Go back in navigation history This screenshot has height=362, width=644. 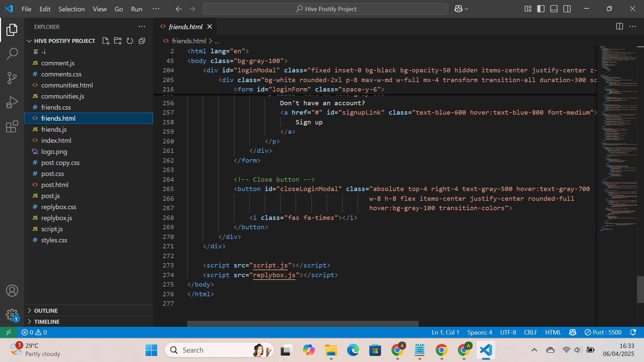click(x=179, y=9)
